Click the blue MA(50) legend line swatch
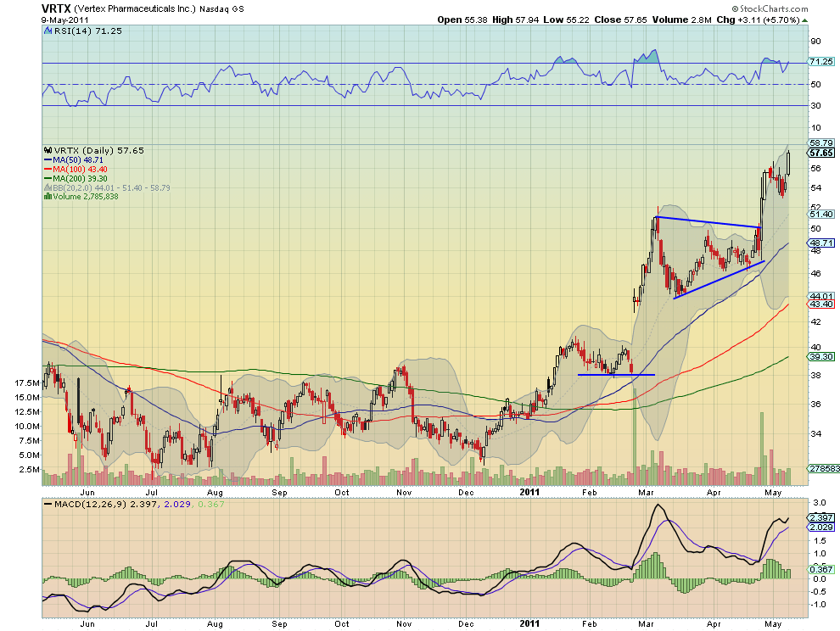The image size is (840, 631). tap(48, 160)
